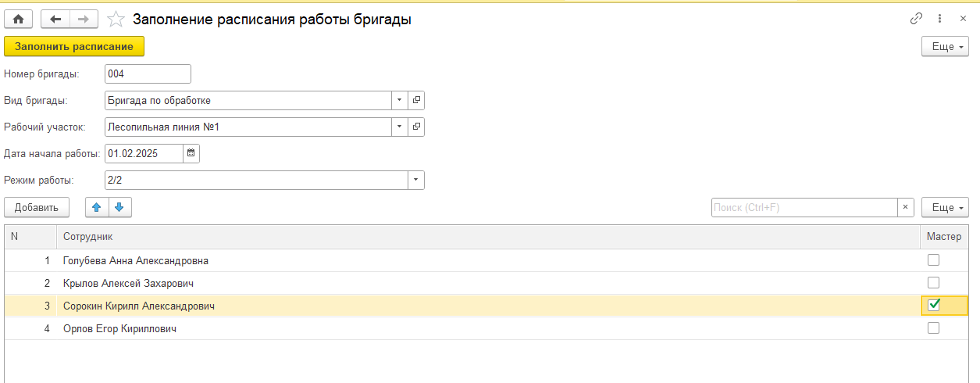Open the Режим работы dropdown

pyautogui.click(x=415, y=181)
